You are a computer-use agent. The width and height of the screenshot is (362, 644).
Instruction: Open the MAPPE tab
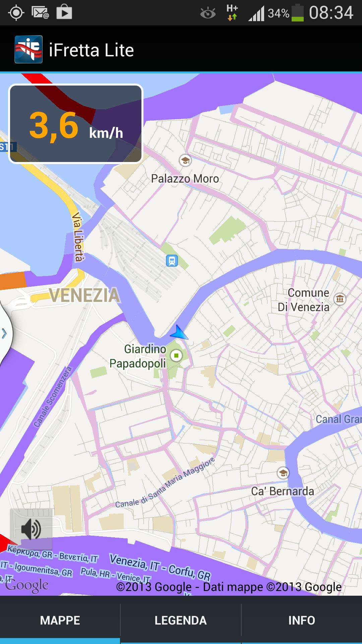[60, 621]
